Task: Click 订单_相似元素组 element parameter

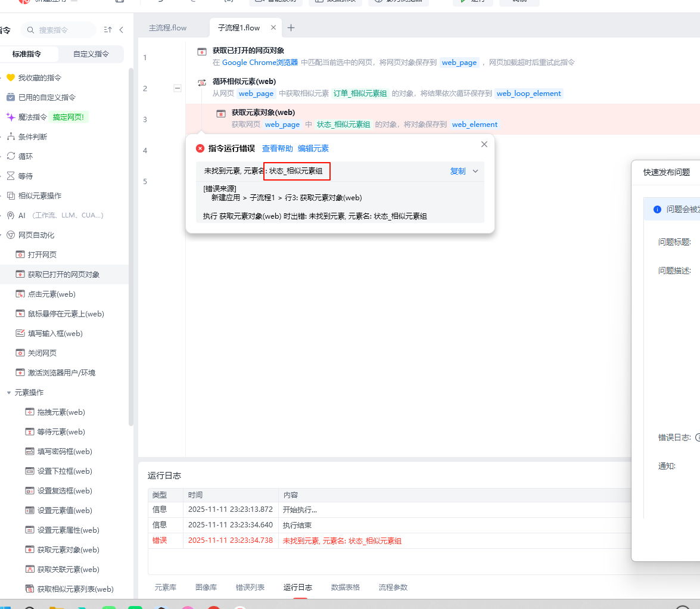Action: pyautogui.click(x=360, y=94)
